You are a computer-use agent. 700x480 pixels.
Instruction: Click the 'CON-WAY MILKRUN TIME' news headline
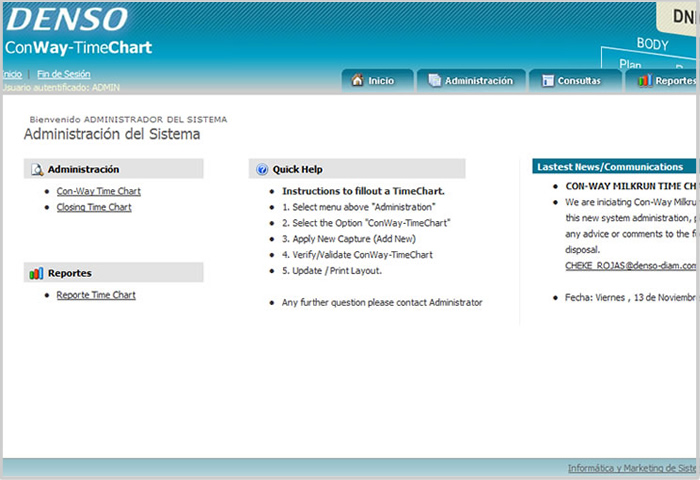(630, 186)
